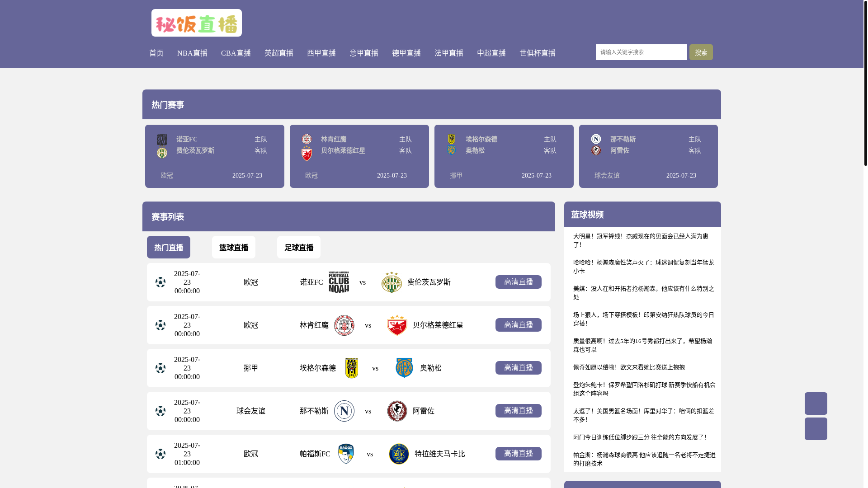The height and width of the screenshot is (488, 868).
Task: Open NBA直播 in the navigation bar
Action: [192, 53]
